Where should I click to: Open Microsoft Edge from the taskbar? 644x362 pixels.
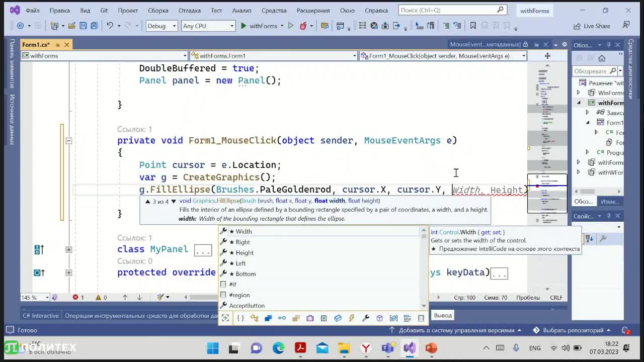click(x=278, y=348)
